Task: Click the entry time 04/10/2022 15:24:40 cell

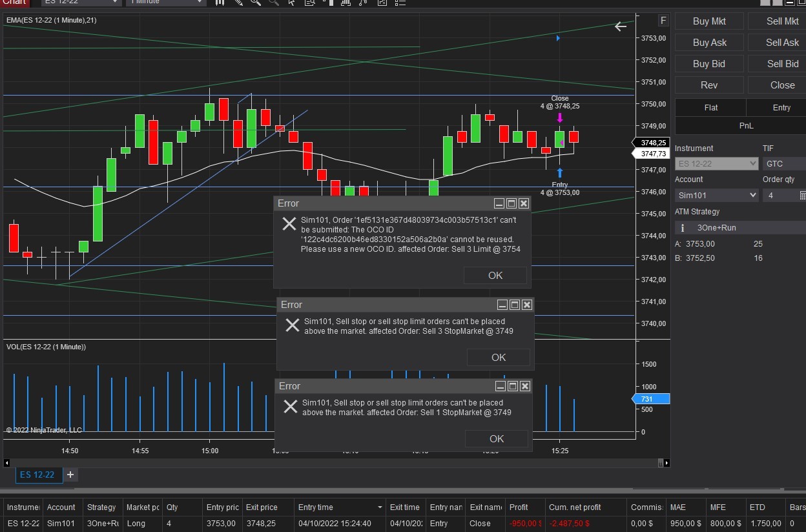Action: click(x=339, y=524)
